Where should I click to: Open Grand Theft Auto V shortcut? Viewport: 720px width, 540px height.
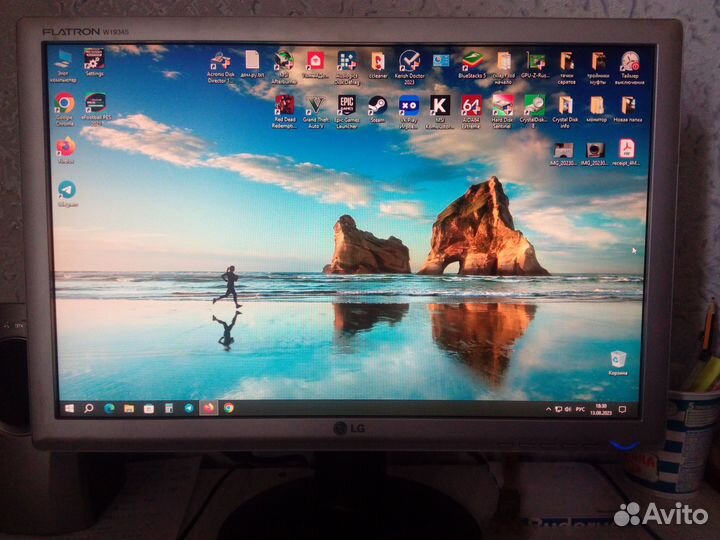(315, 104)
